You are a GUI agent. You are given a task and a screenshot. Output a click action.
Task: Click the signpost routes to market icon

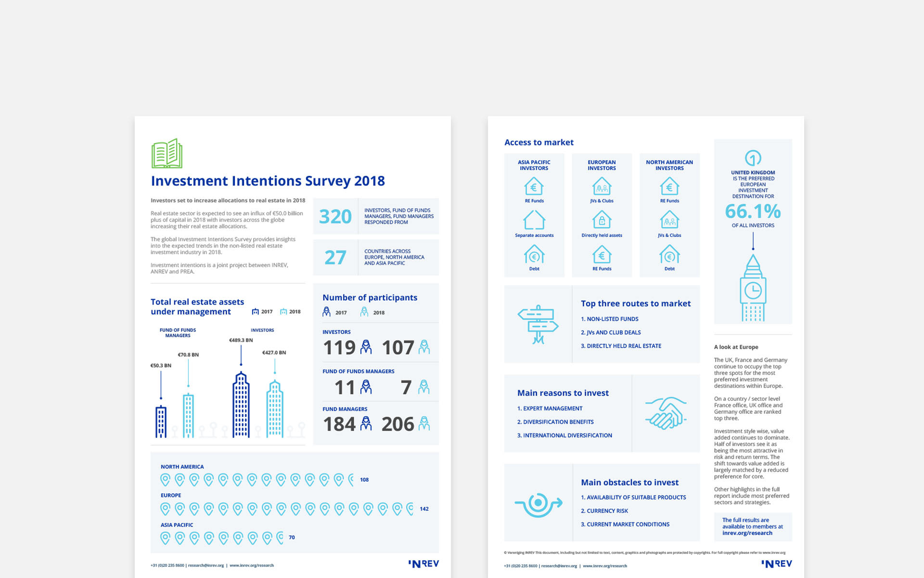(538, 324)
